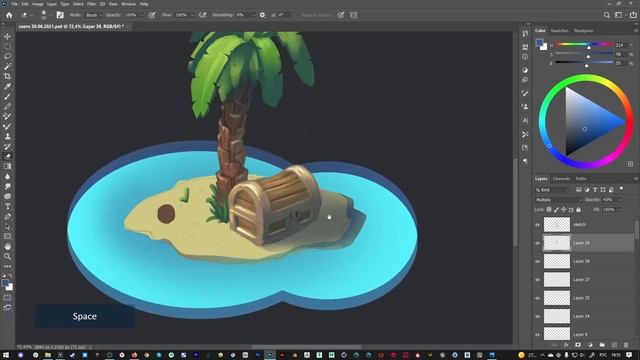Hide Layer 39 with its eye icon
This screenshot has height=360, width=640.
(x=538, y=243)
